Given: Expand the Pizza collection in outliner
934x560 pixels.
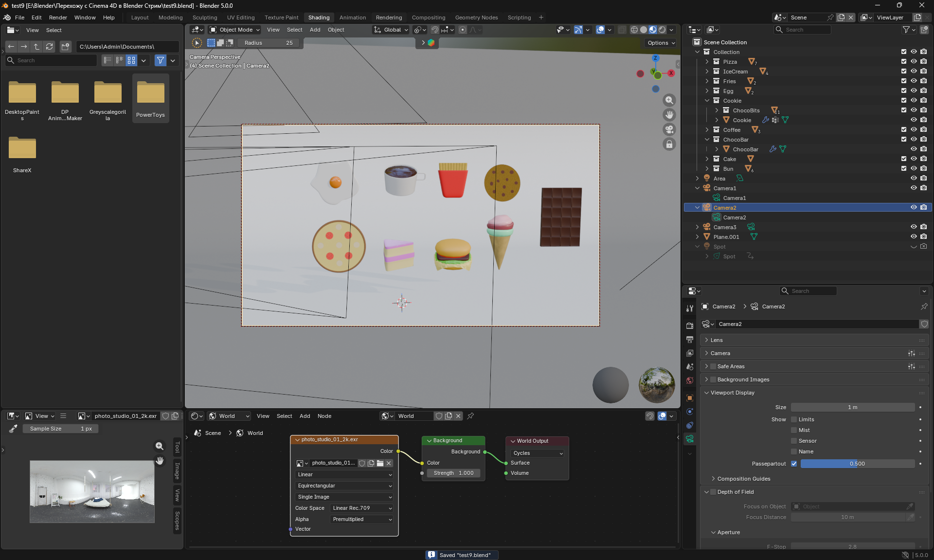Looking at the screenshot, I should [x=707, y=62].
